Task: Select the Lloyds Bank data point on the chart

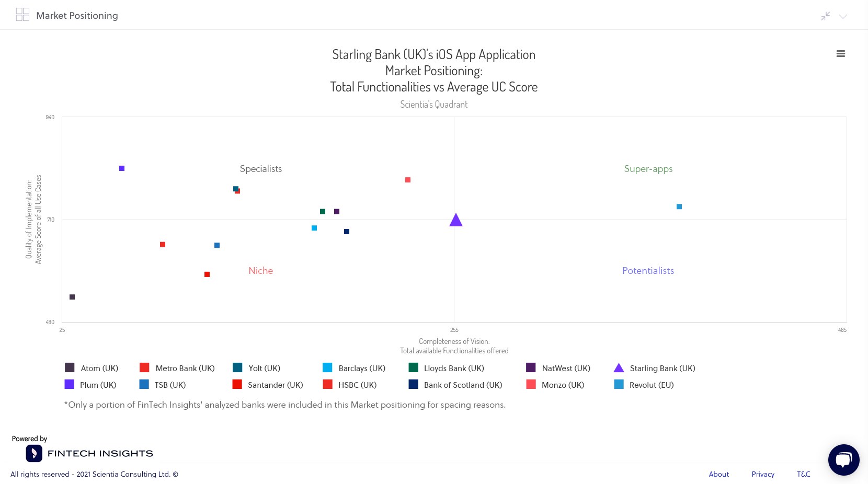Action: pyautogui.click(x=322, y=211)
